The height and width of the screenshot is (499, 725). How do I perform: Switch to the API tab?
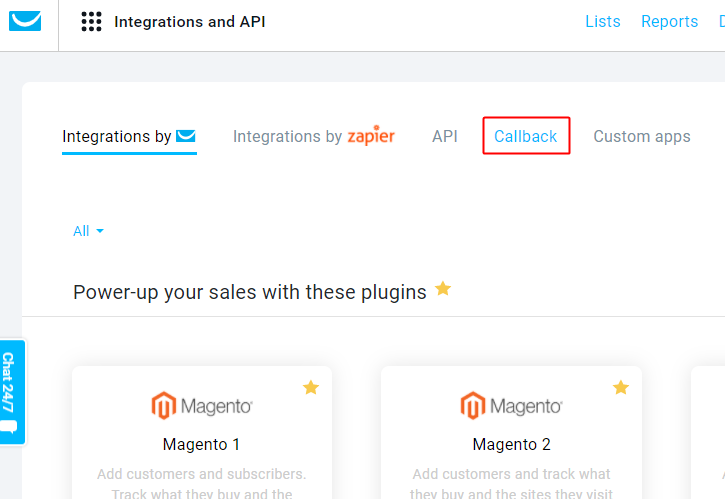point(445,136)
